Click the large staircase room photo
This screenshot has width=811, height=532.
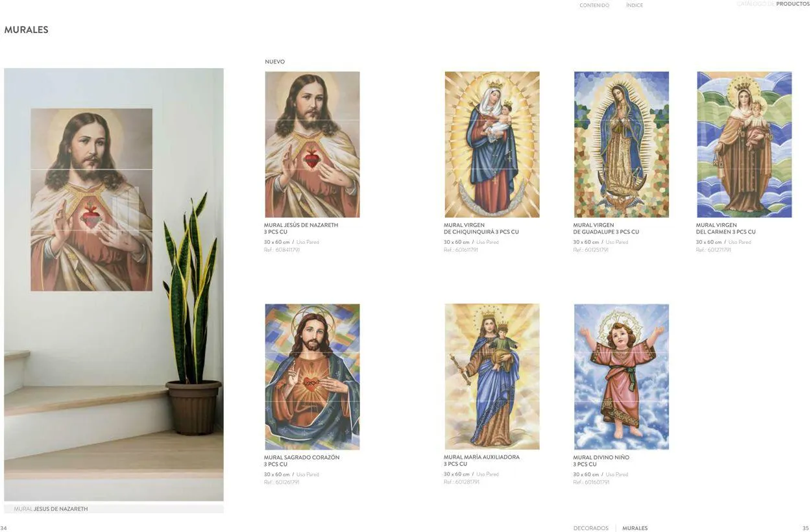(114, 284)
